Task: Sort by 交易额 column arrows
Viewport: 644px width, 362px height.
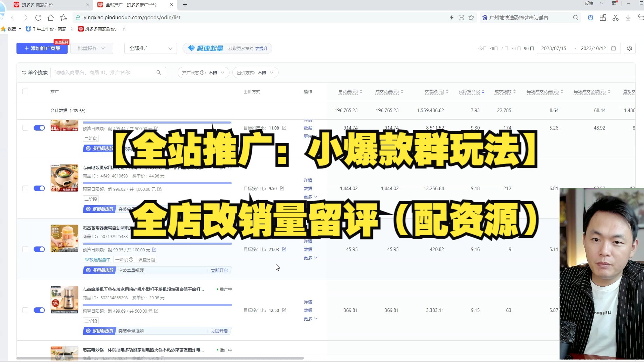Action: 447,92
